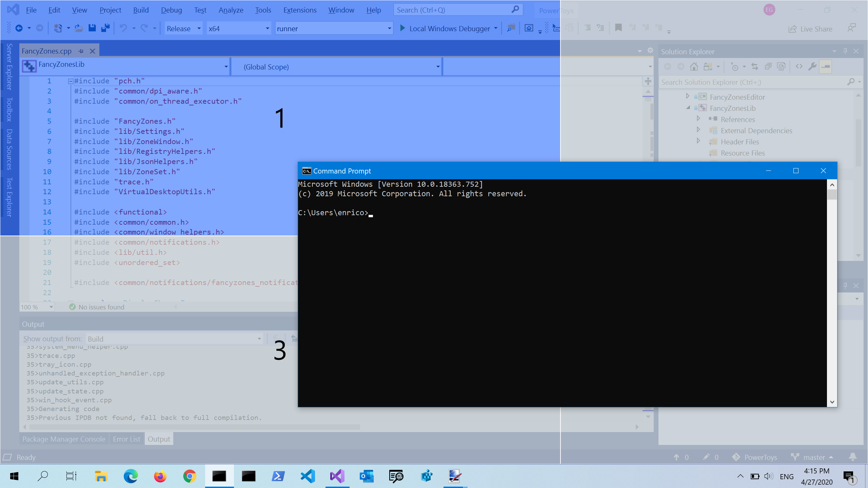Click the master branch git status indicator

812,457
